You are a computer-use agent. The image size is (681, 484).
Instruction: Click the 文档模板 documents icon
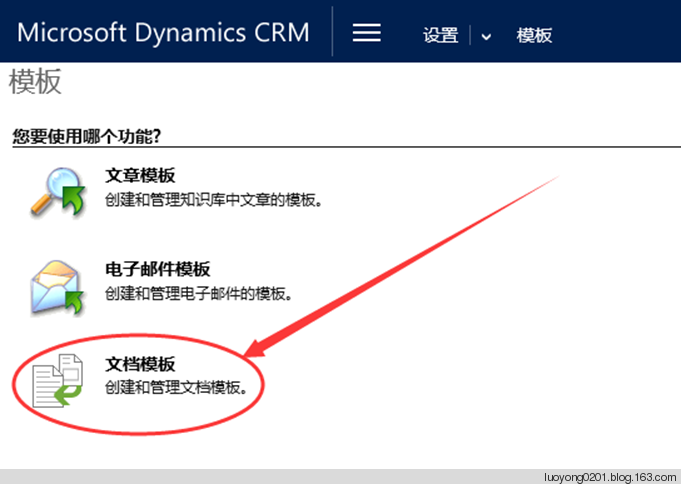pos(57,381)
